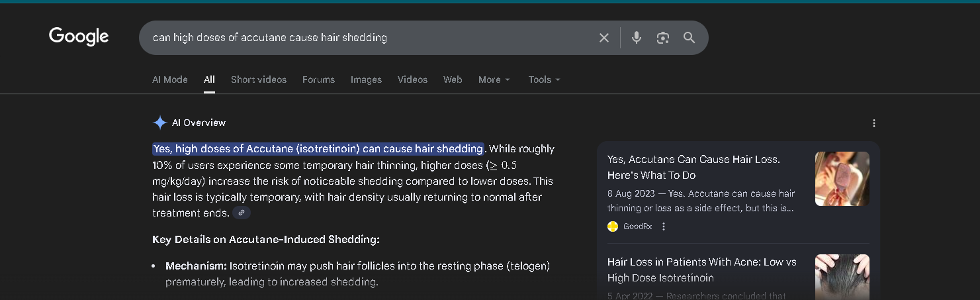Click the GoodRx favicon

click(x=613, y=226)
